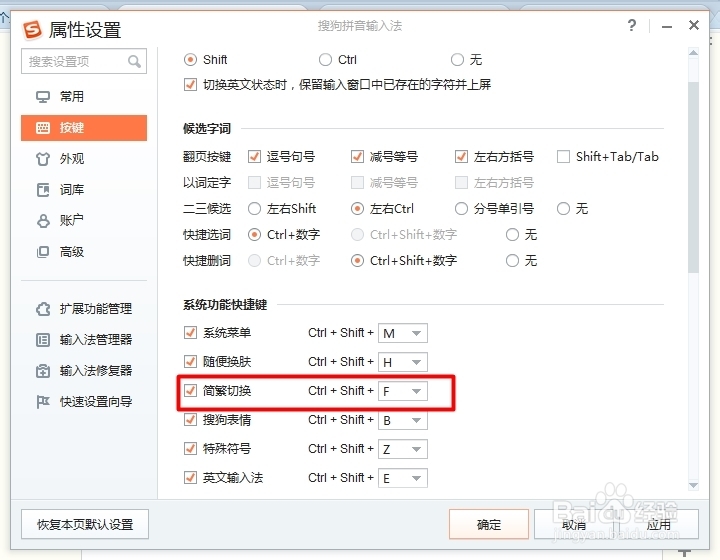The height and width of the screenshot is (560, 720).
Task: Toggle the 简繁切换 shortcut checkbox
Action: point(190,391)
